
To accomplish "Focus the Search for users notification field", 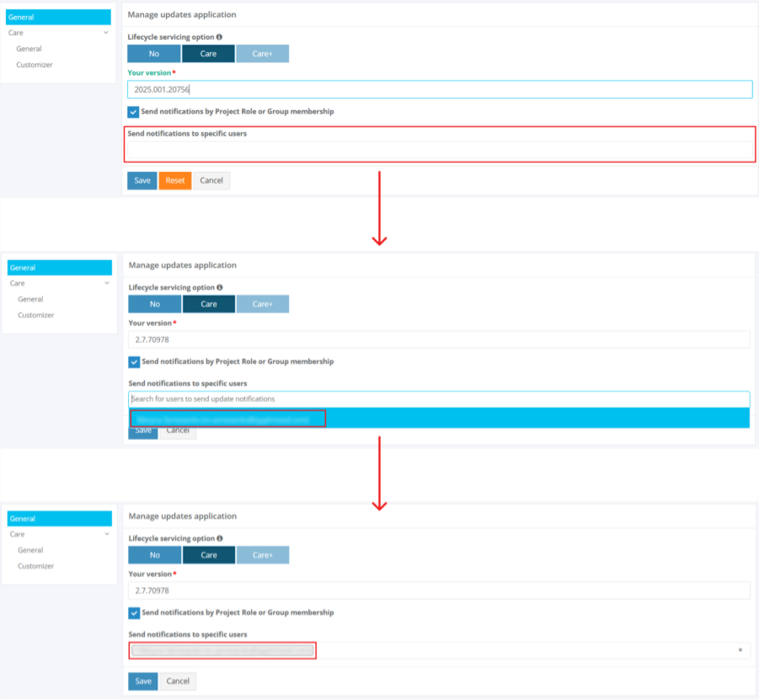I will tap(439, 398).
